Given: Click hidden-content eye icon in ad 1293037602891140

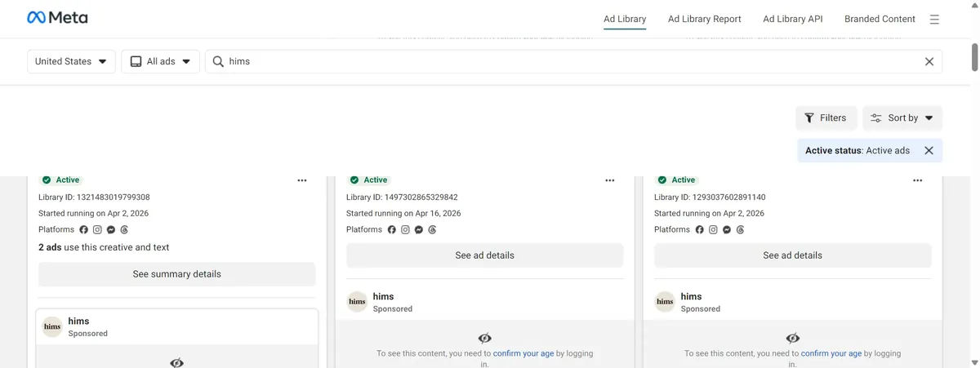Looking at the screenshot, I should [x=792, y=338].
